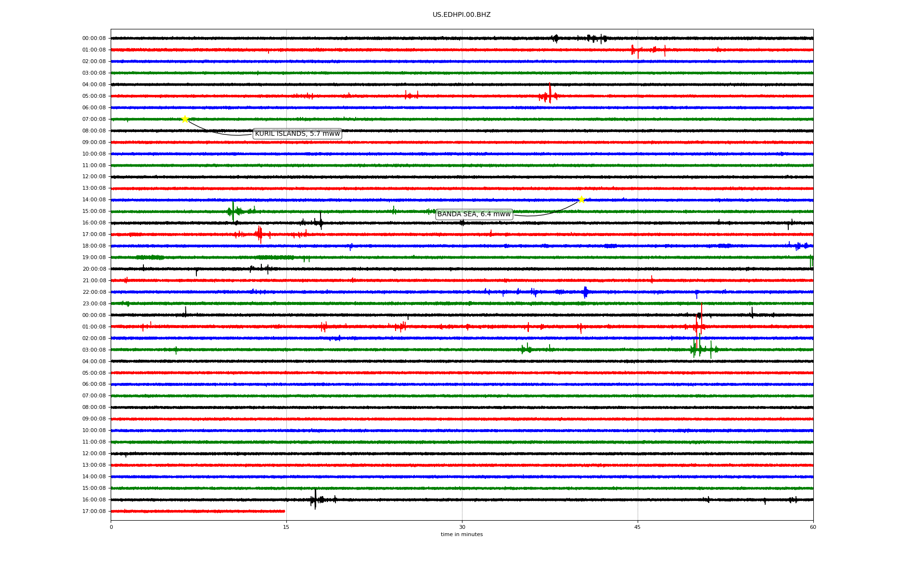
Task: Click the 'time in minutes' axis label
Action: 462,534
